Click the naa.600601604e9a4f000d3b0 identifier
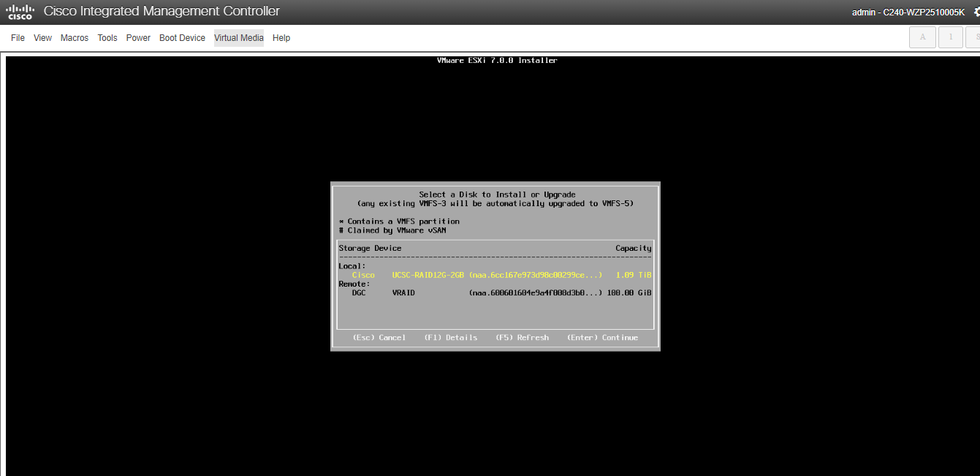Viewport: 980px width, 476px height. [536, 292]
